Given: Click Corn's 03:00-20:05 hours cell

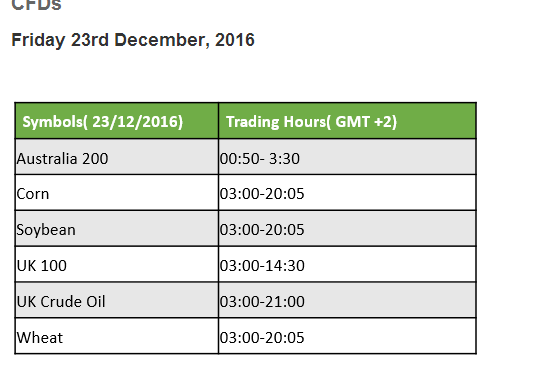Looking at the screenshot, I should click(x=347, y=193).
